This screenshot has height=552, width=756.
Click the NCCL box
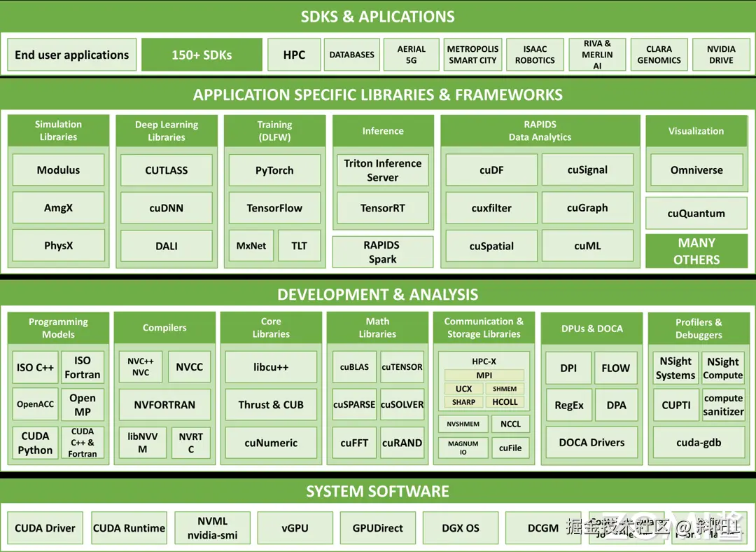tap(510, 424)
